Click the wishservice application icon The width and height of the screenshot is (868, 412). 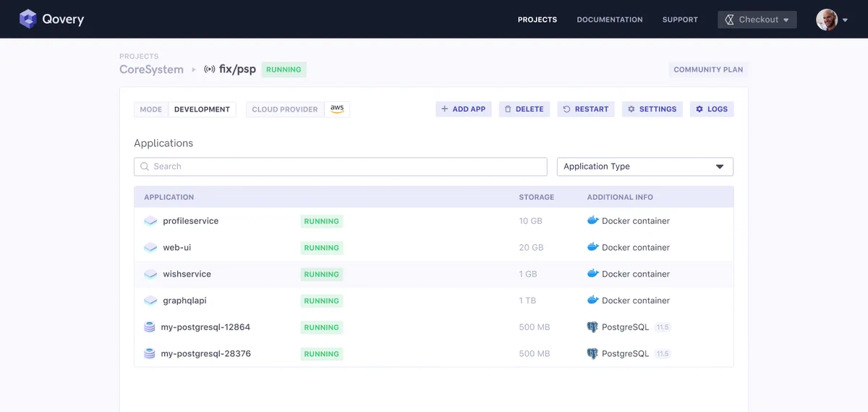(x=150, y=274)
